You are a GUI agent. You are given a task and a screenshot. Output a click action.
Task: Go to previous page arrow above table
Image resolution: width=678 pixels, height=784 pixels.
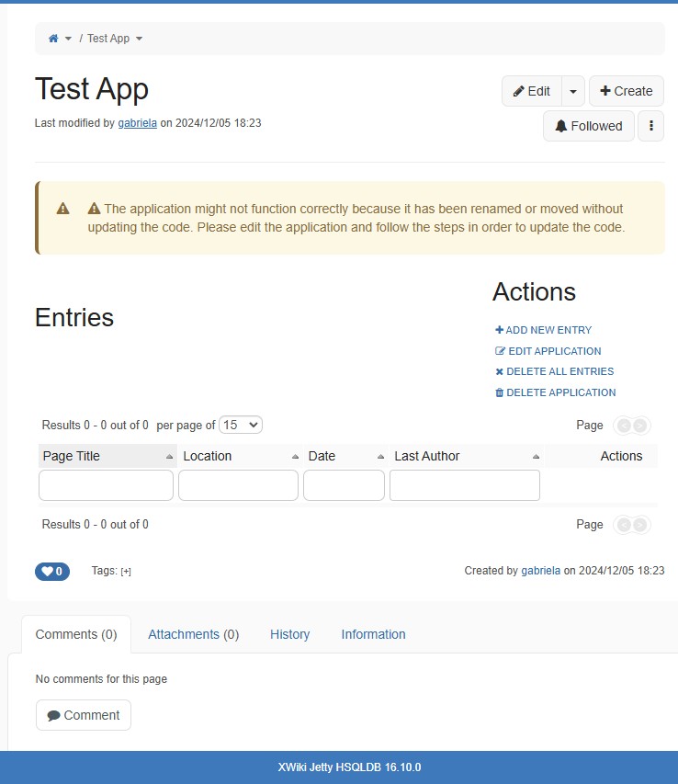(x=624, y=426)
